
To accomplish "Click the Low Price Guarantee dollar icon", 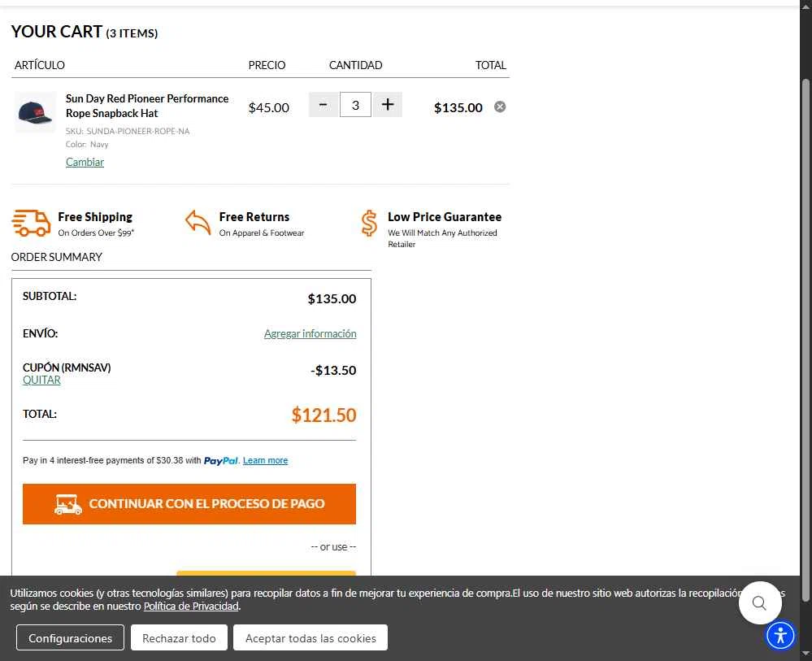I will pos(369,224).
